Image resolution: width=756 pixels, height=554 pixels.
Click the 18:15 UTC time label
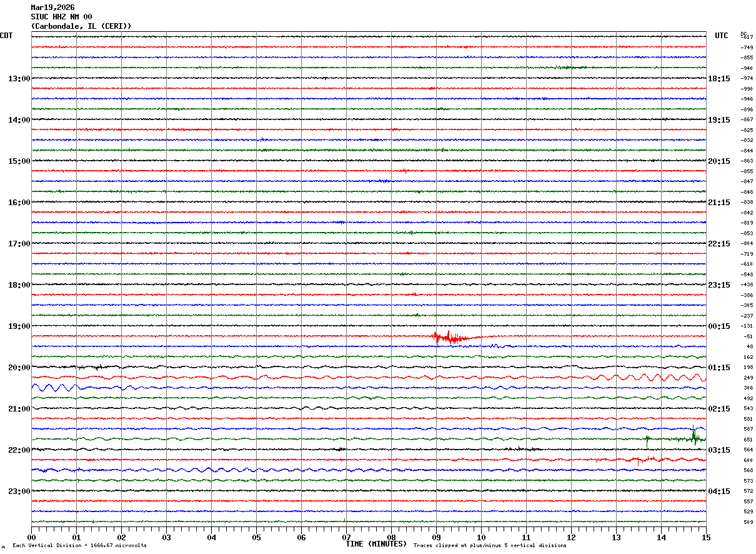coord(719,79)
